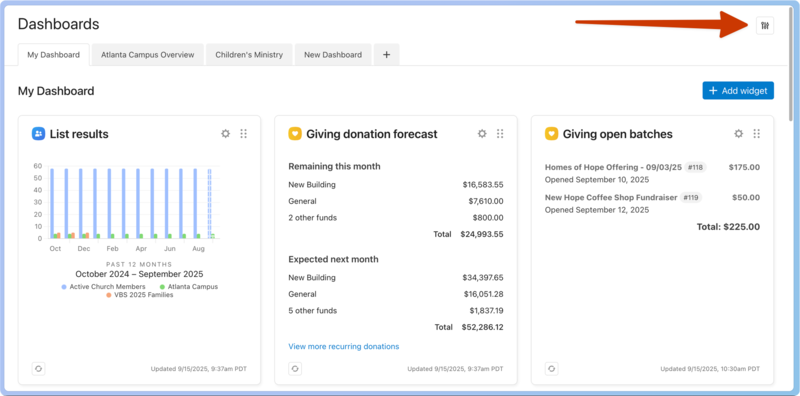Toggle Active Church Members legend item

click(104, 287)
